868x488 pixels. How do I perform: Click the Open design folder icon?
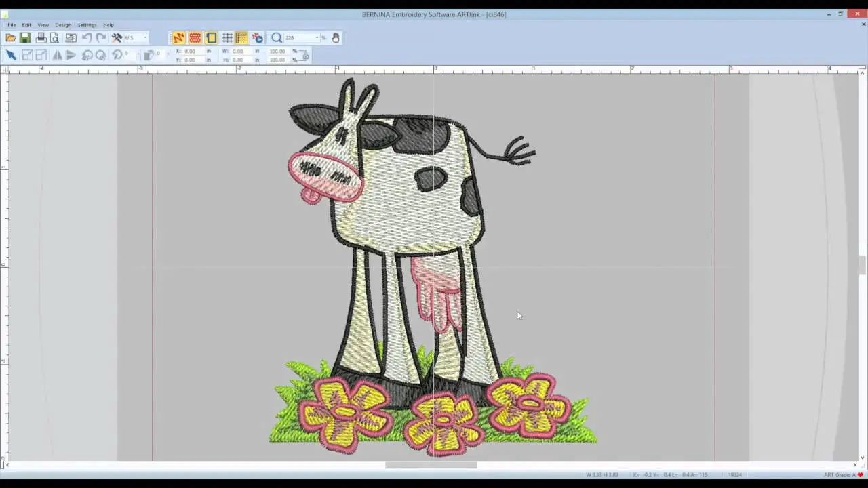pos(11,38)
